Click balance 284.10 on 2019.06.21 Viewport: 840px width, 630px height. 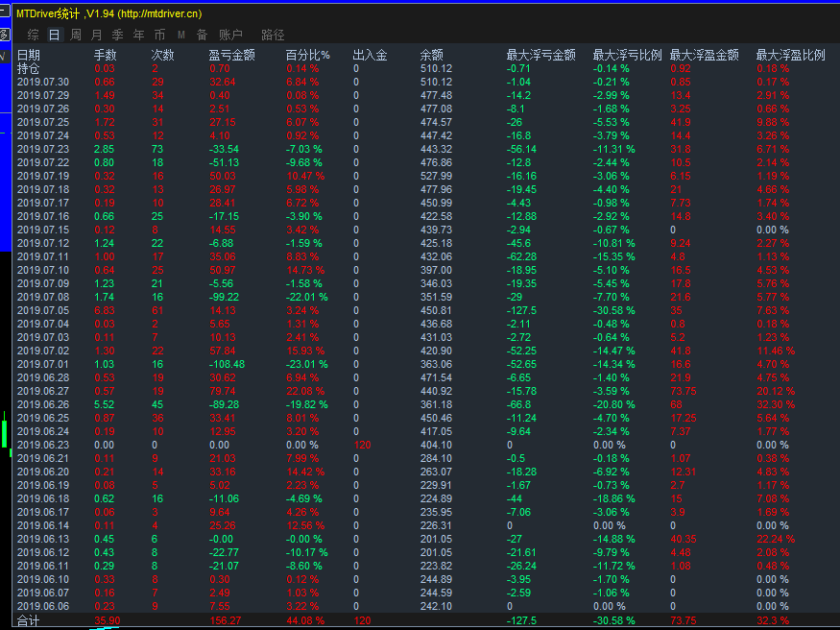coord(436,458)
